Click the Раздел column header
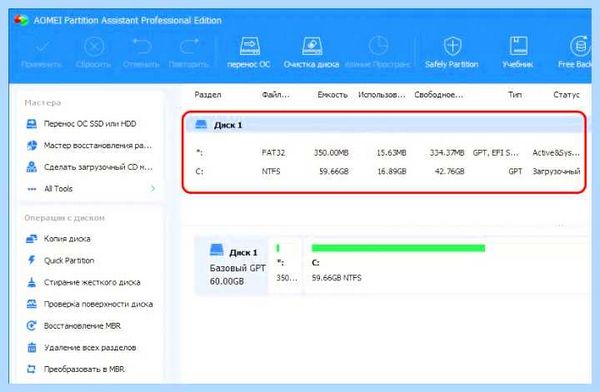Viewport: 600px width, 392px height. [x=208, y=95]
